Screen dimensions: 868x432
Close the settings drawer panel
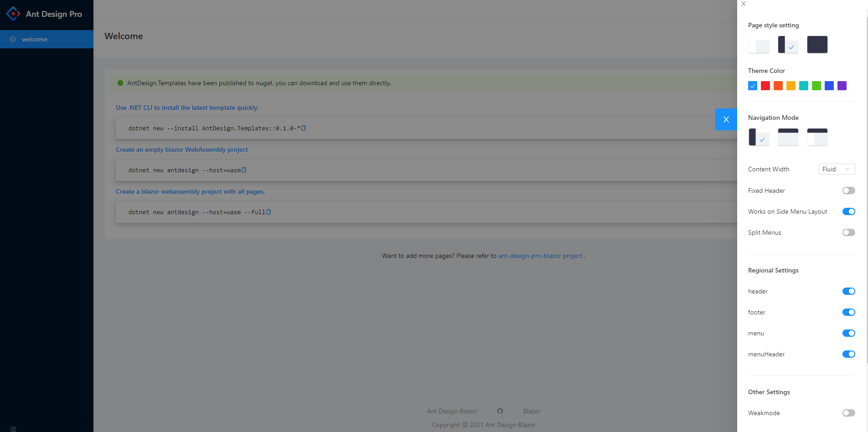tap(743, 4)
